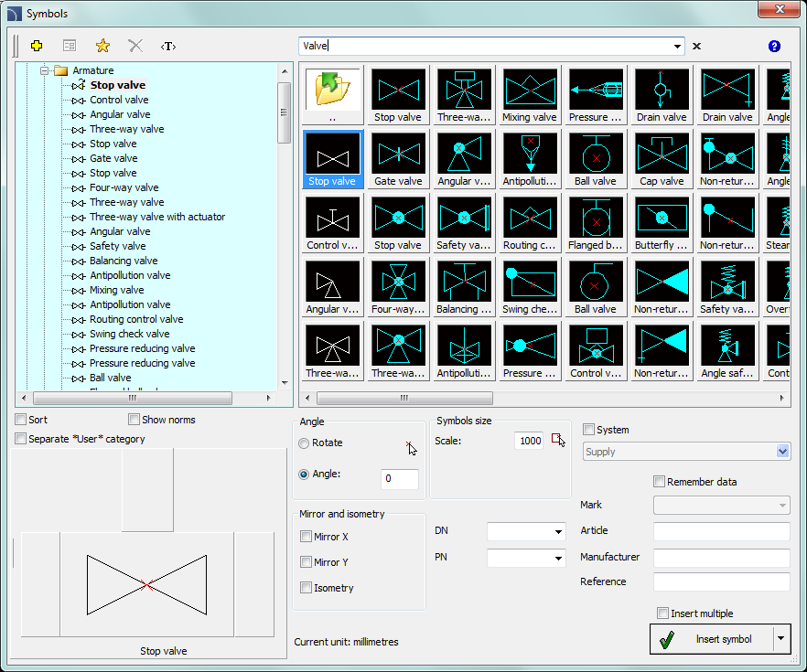The width and height of the screenshot is (807, 672).
Task: Select Ball valve in the tree list
Action: pyautogui.click(x=110, y=378)
